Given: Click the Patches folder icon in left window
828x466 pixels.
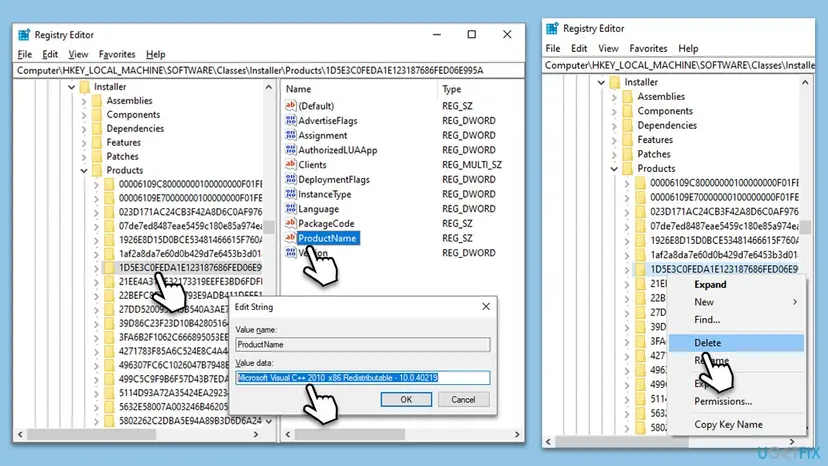Looking at the screenshot, I should tap(97, 156).
